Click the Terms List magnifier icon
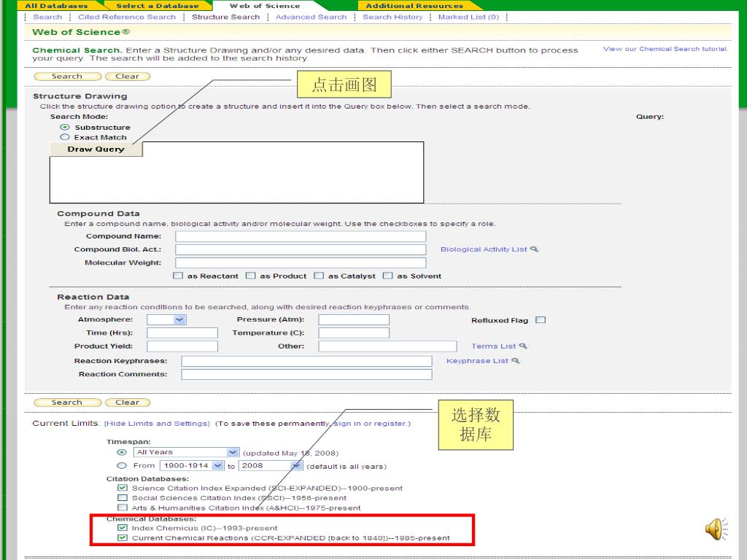 (x=523, y=346)
